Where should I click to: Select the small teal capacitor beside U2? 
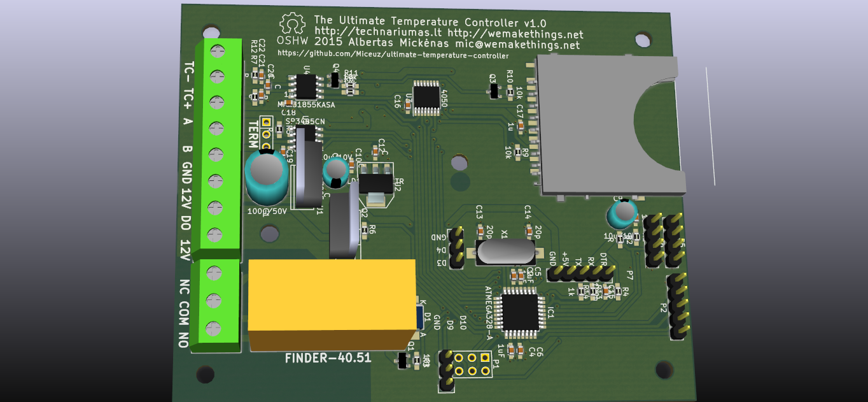335,172
